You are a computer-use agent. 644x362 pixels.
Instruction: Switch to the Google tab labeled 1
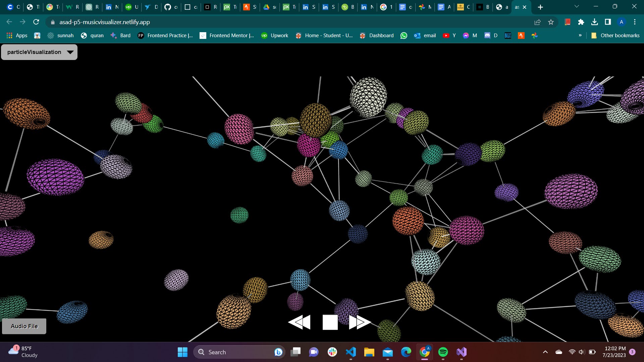pos(387,7)
